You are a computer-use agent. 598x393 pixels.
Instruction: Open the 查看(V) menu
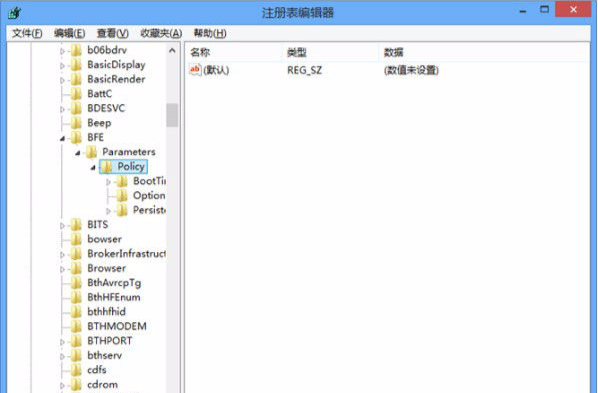[113, 33]
